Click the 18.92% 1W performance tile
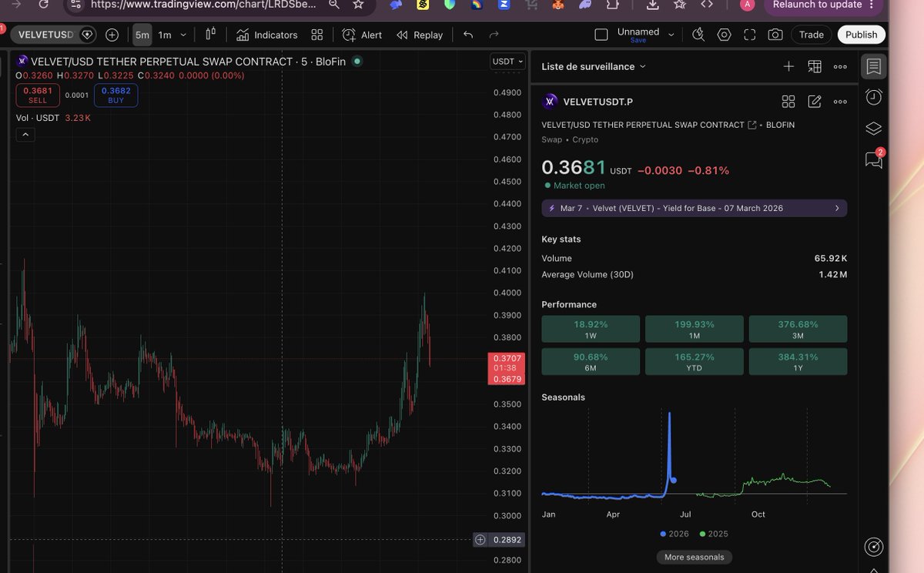This screenshot has height=573, width=924. 591,329
